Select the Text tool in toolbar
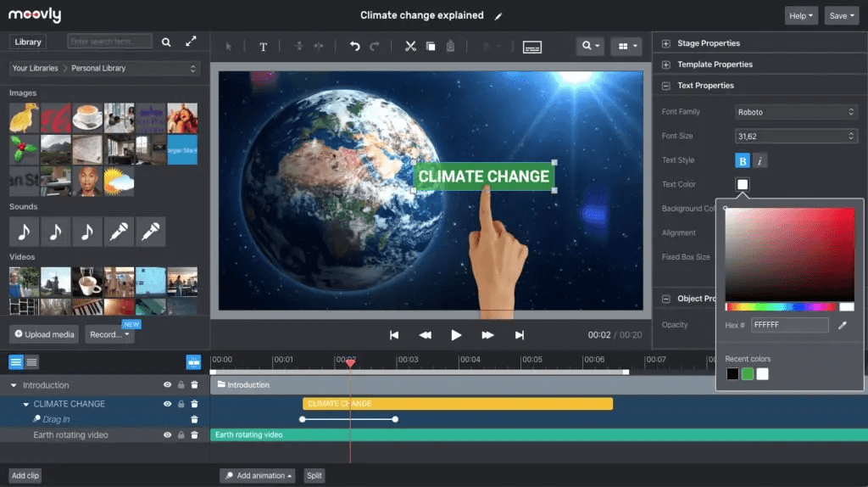 pyautogui.click(x=263, y=47)
